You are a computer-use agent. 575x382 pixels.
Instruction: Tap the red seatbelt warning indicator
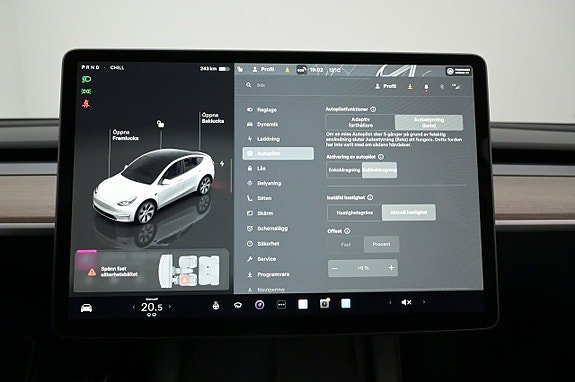tap(86, 104)
